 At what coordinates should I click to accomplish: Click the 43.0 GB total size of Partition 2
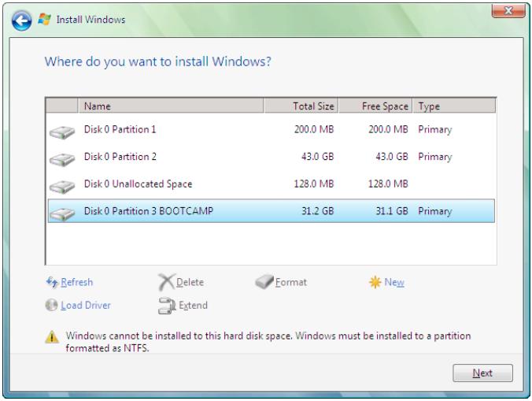318,157
